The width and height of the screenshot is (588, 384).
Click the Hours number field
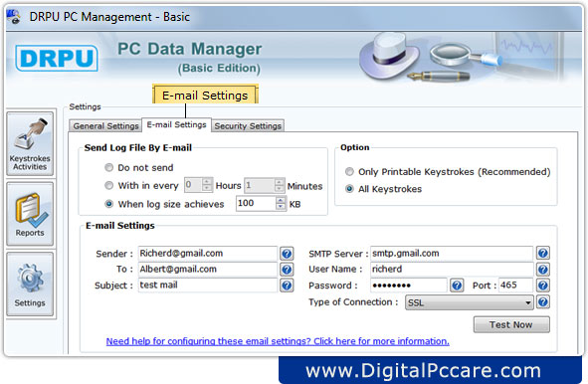coord(193,185)
